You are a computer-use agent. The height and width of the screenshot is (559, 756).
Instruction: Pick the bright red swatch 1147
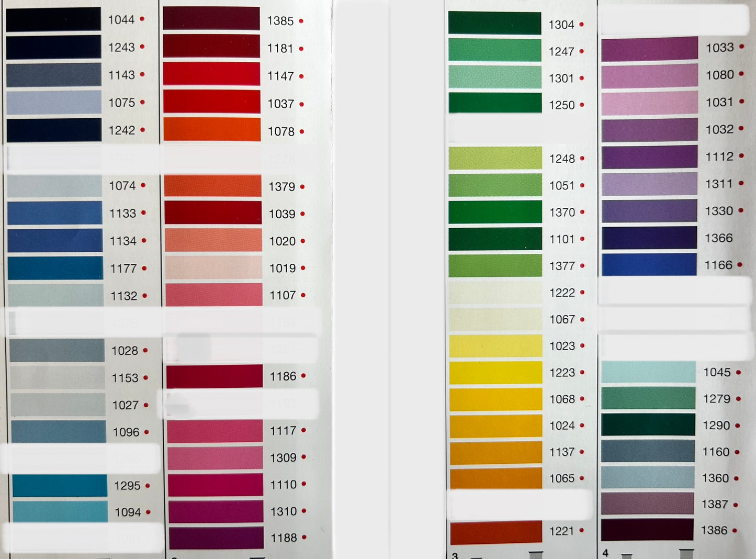211,74
